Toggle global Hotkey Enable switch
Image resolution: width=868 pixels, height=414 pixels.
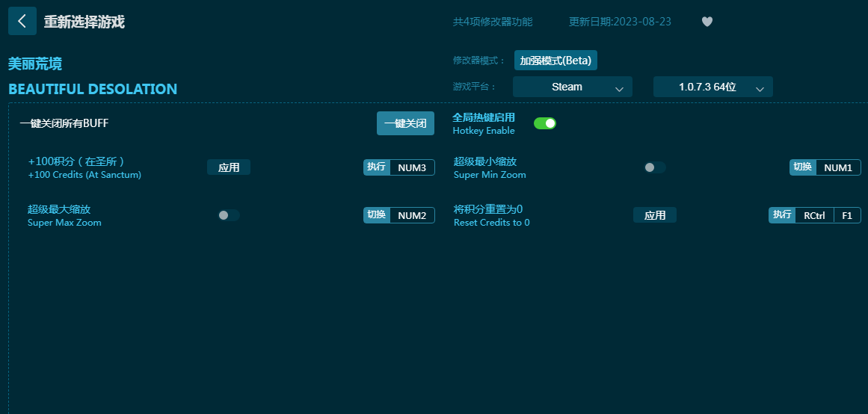(x=545, y=123)
